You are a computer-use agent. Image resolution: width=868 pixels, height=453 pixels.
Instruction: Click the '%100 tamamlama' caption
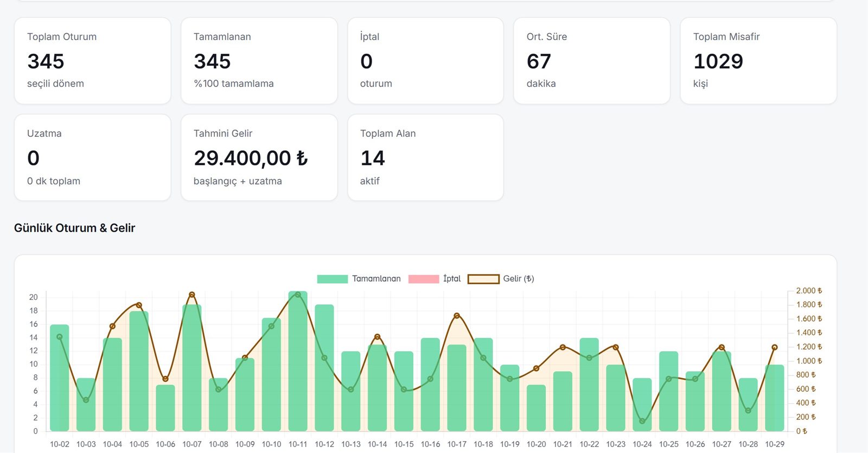pyautogui.click(x=234, y=84)
